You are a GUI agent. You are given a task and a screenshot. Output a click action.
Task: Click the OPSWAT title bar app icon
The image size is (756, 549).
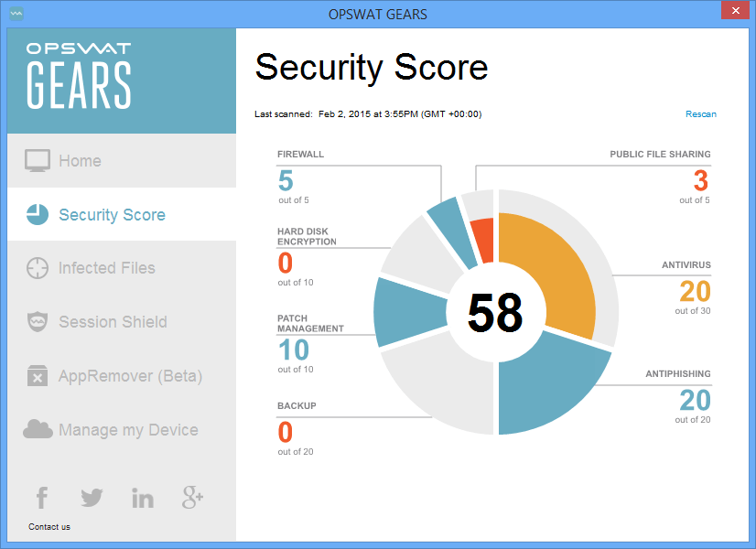(16, 14)
